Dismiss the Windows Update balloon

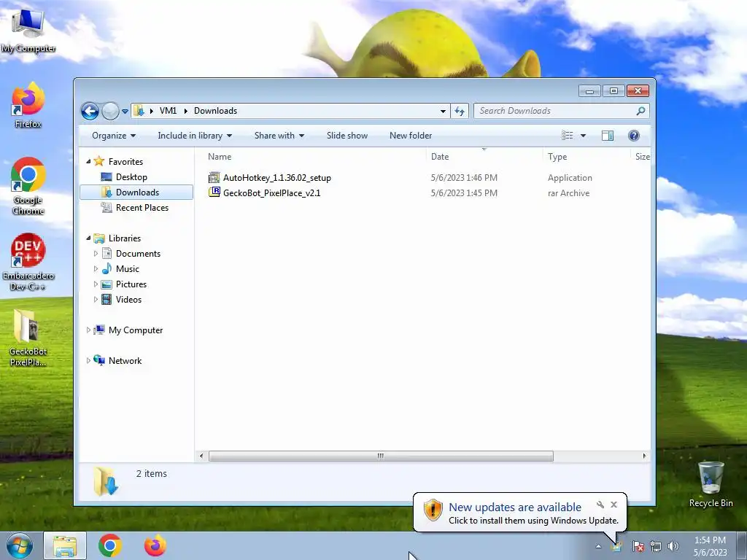(614, 505)
